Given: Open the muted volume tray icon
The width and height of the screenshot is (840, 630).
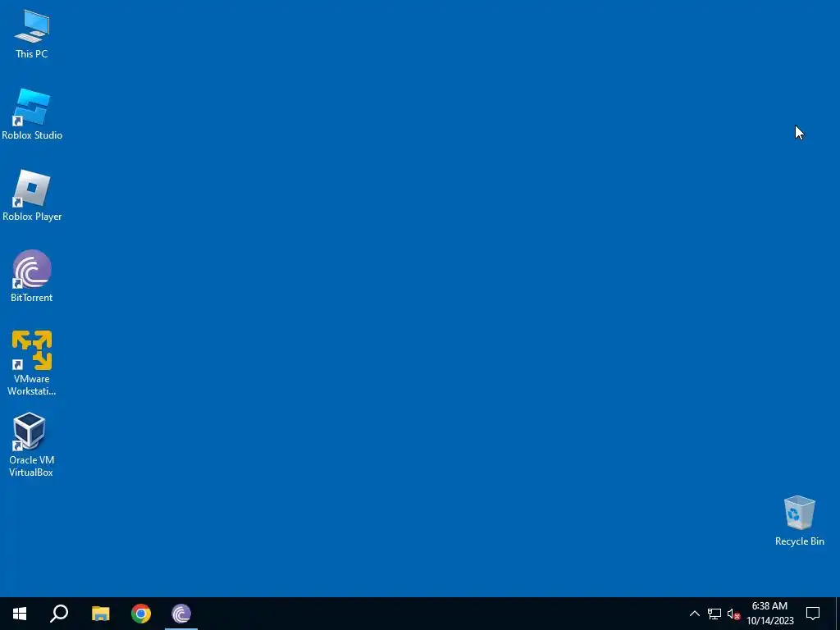Looking at the screenshot, I should coord(733,614).
